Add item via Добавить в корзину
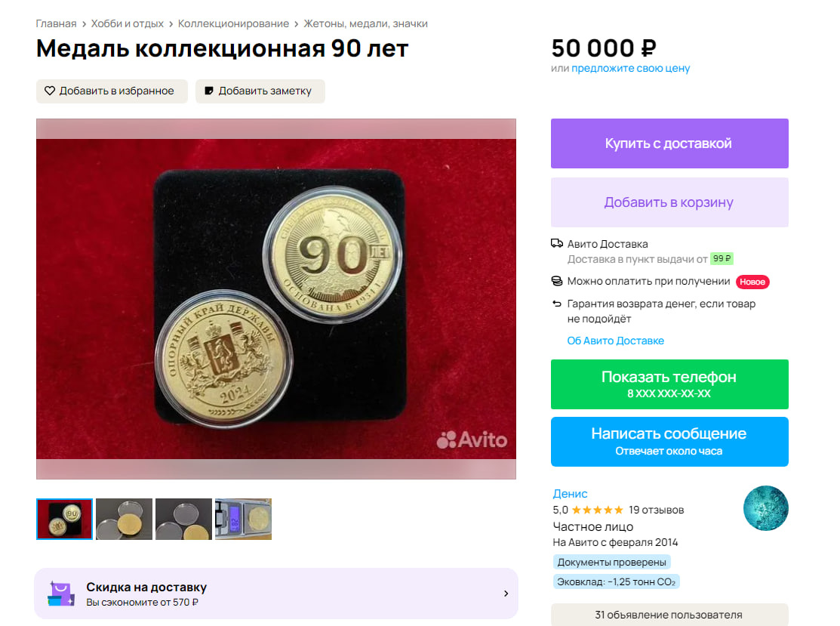Image resolution: width=840 pixels, height=626 pixels. [669, 202]
